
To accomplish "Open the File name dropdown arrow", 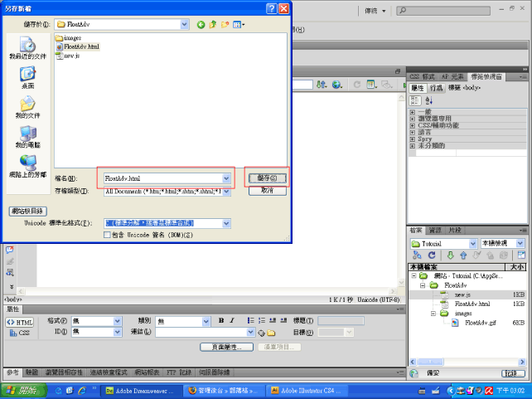I will [x=226, y=178].
